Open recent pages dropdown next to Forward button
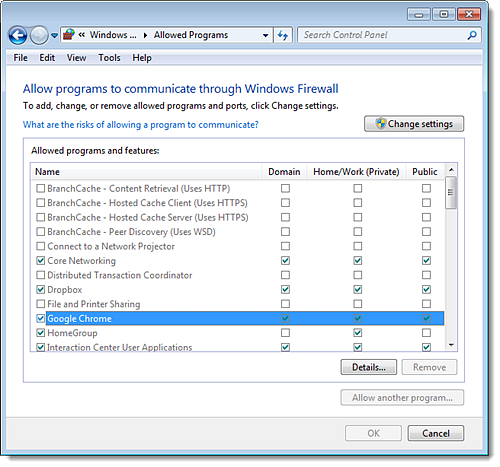The height and width of the screenshot is (467, 500). pyautogui.click(x=54, y=35)
